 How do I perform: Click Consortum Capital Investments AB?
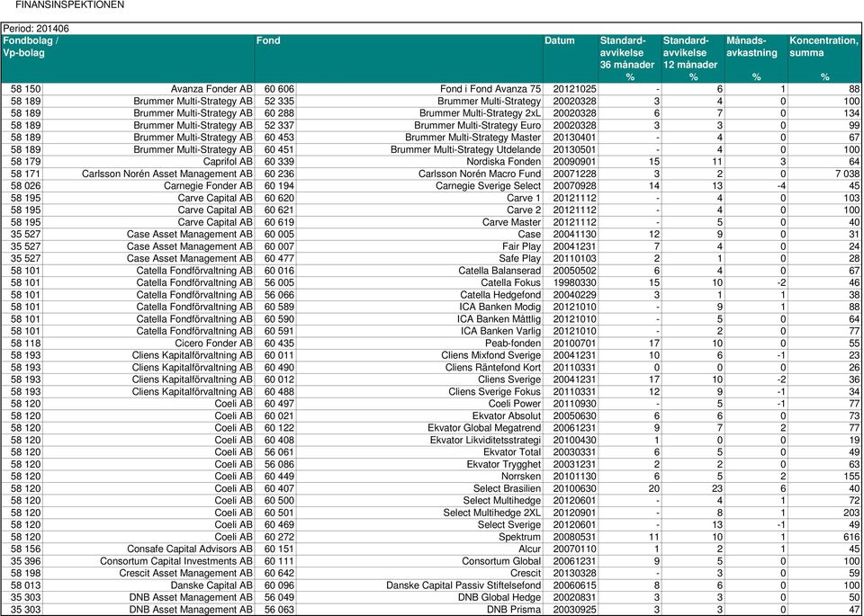click(176, 561)
